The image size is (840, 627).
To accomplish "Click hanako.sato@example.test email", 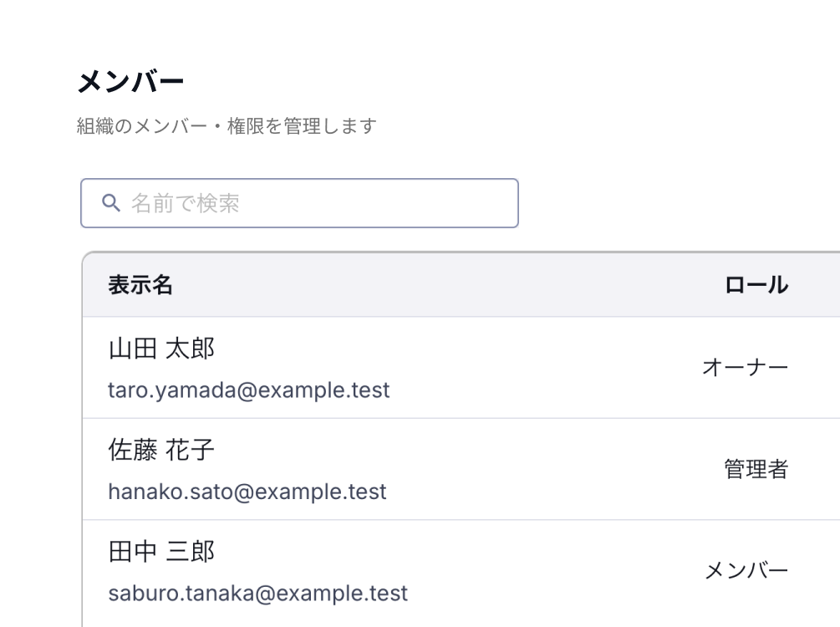I will click(x=247, y=492).
